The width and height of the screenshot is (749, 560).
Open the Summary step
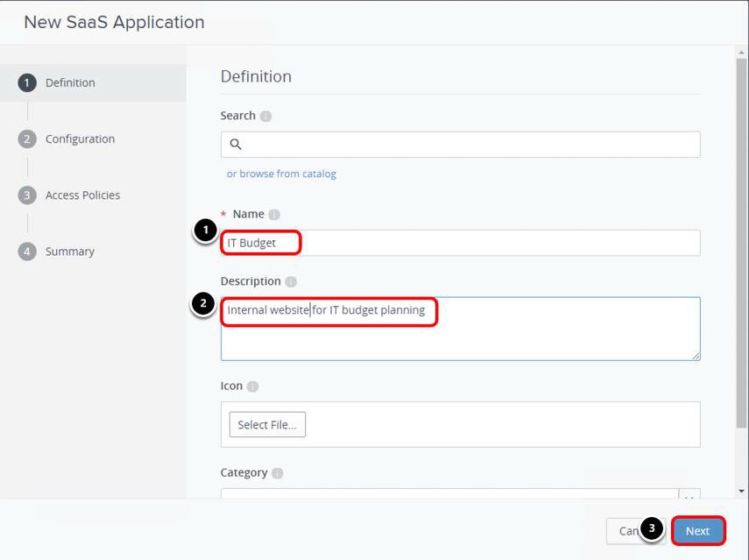pyautogui.click(x=69, y=252)
